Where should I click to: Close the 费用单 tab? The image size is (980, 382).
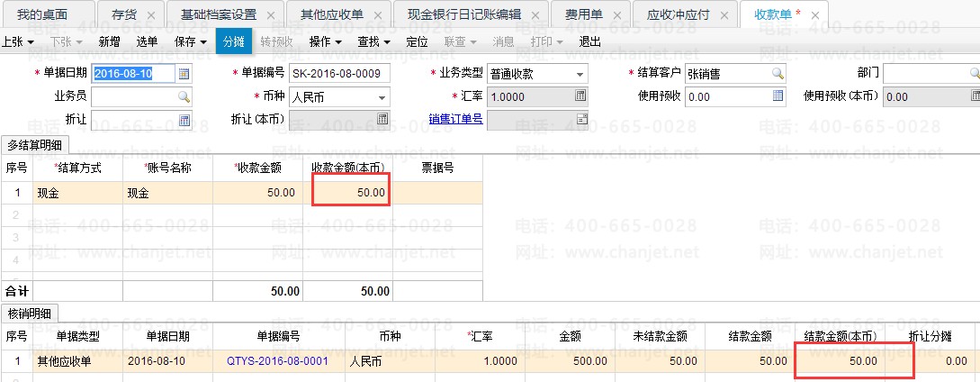click(616, 15)
